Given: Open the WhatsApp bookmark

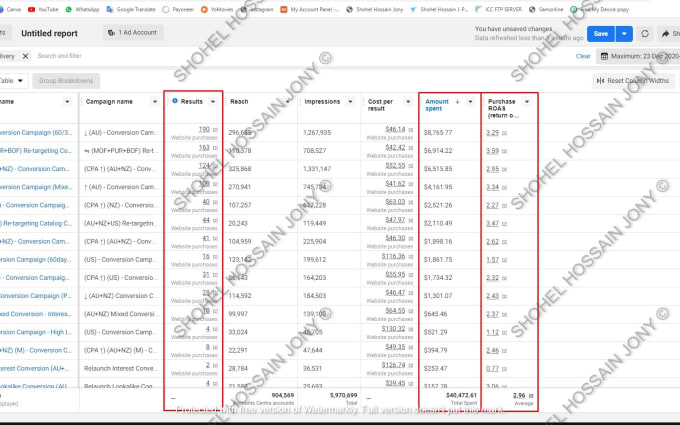Looking at the screenshot, I should coord(82,9).
